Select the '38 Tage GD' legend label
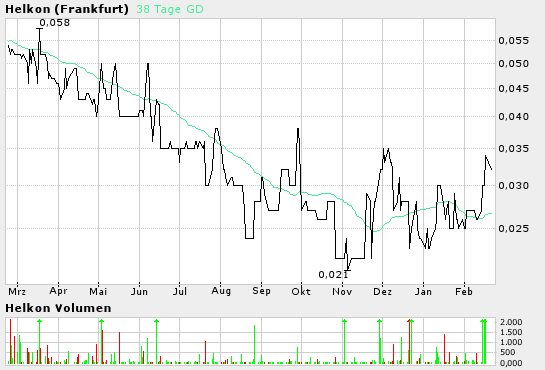 [x=170, y=9]
